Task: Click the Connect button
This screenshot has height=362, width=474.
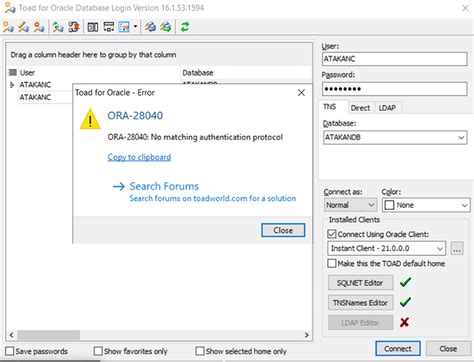Action: point(398,349)
